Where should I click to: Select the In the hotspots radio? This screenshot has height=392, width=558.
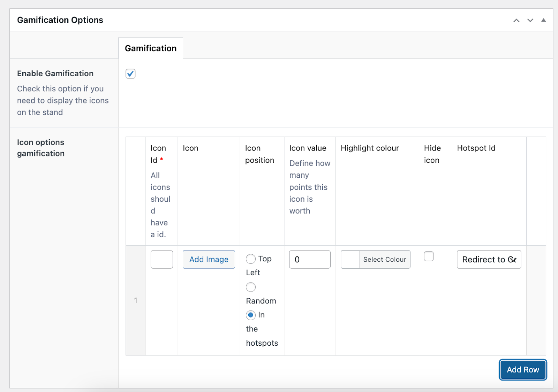click(x=251, y=315)
